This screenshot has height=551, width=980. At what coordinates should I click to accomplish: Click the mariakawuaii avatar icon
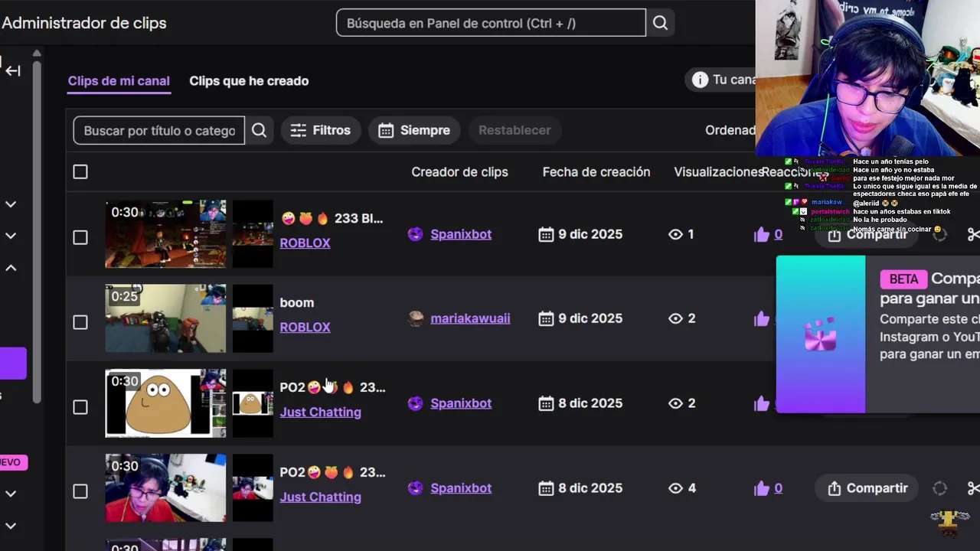tap(416, 318)
